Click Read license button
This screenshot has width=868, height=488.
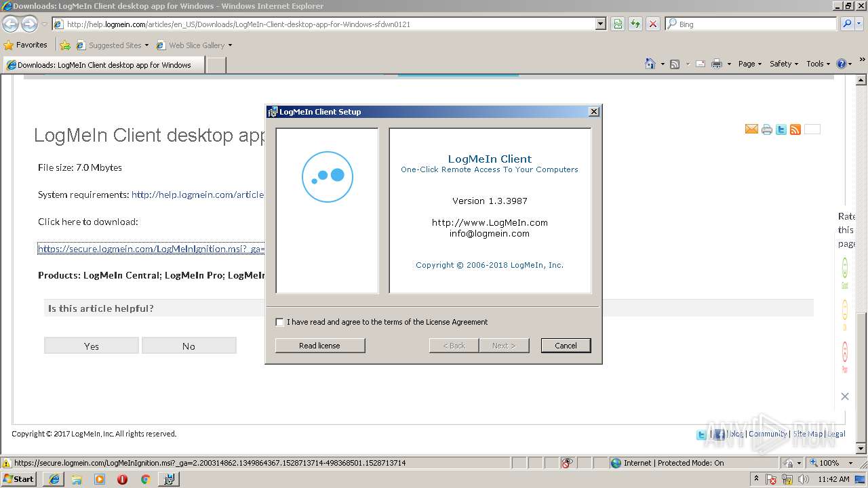pos(320,346)
